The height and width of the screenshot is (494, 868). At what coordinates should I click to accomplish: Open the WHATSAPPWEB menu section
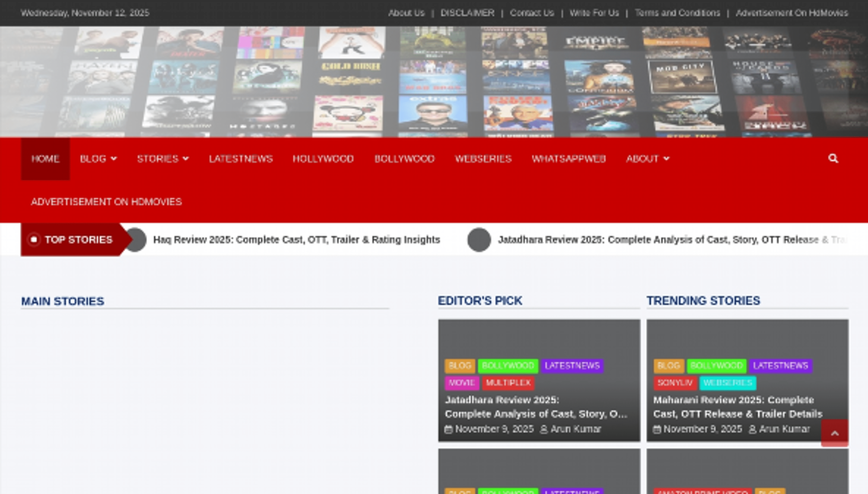click(569, 158)
